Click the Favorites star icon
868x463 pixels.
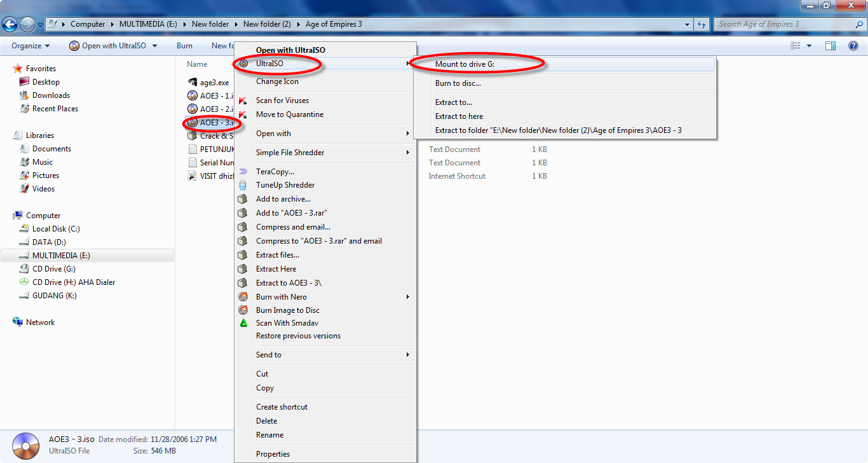pos(18,68)
